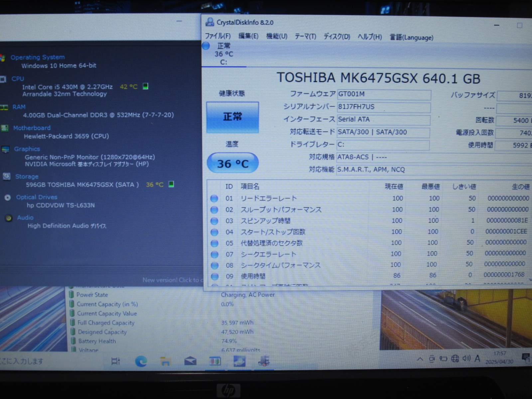
Task: Open the 言語(Language) menu
Action: coord(411,38)
